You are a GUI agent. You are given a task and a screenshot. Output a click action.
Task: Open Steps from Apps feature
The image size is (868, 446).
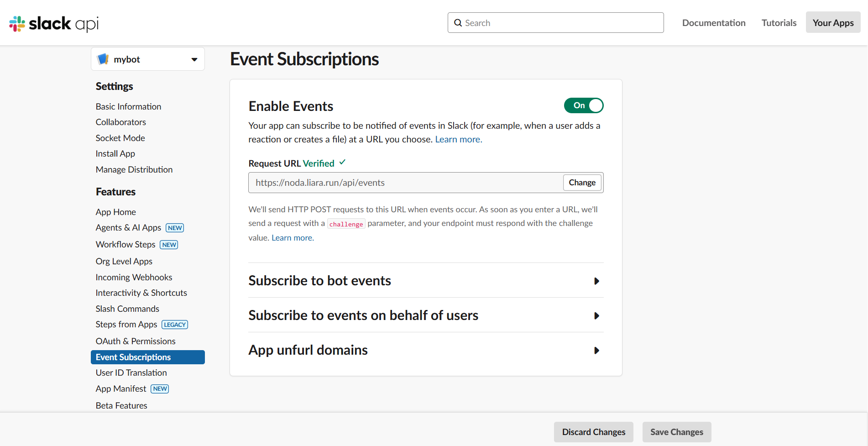126,324
